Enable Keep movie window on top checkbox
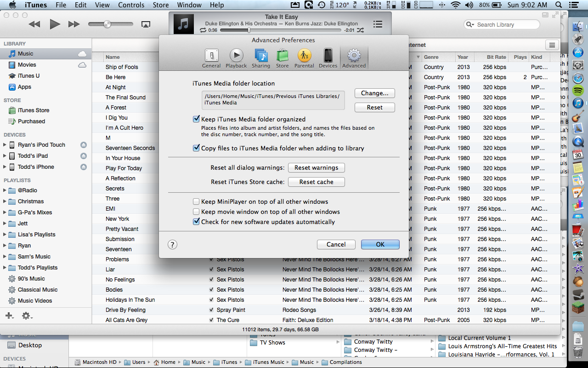588x368 pixels. (197, 212)
